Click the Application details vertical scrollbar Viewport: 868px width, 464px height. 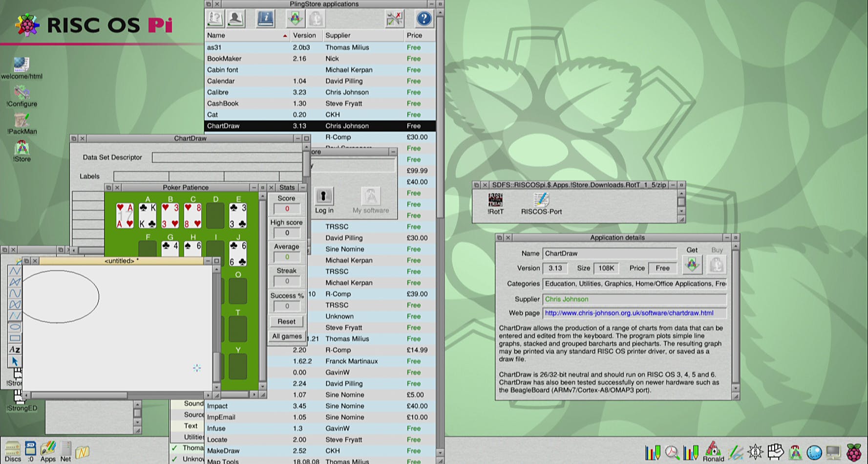coord(735,316)
